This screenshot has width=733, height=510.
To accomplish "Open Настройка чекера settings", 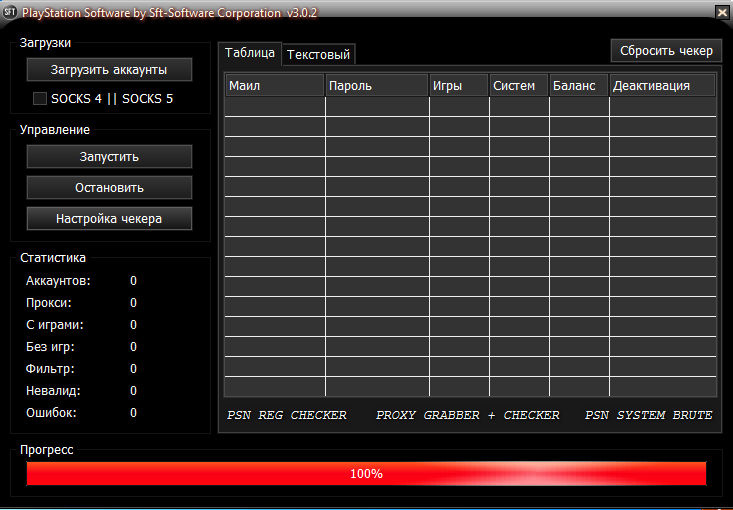I will 109,218.
